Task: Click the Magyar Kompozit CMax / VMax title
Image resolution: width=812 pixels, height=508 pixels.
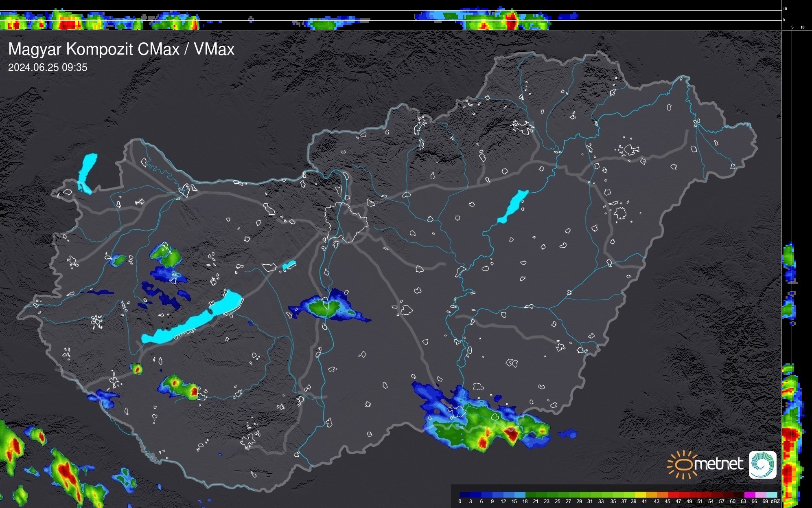Action: 121,49
